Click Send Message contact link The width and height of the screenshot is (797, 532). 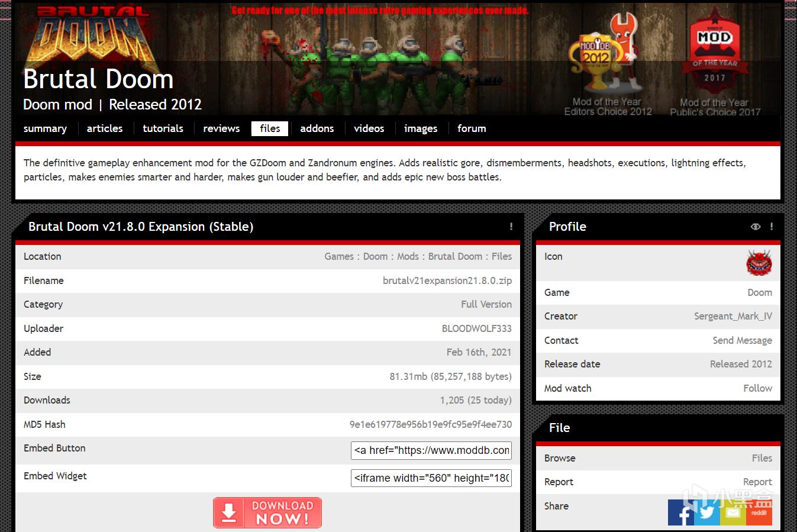click(742, 340)
